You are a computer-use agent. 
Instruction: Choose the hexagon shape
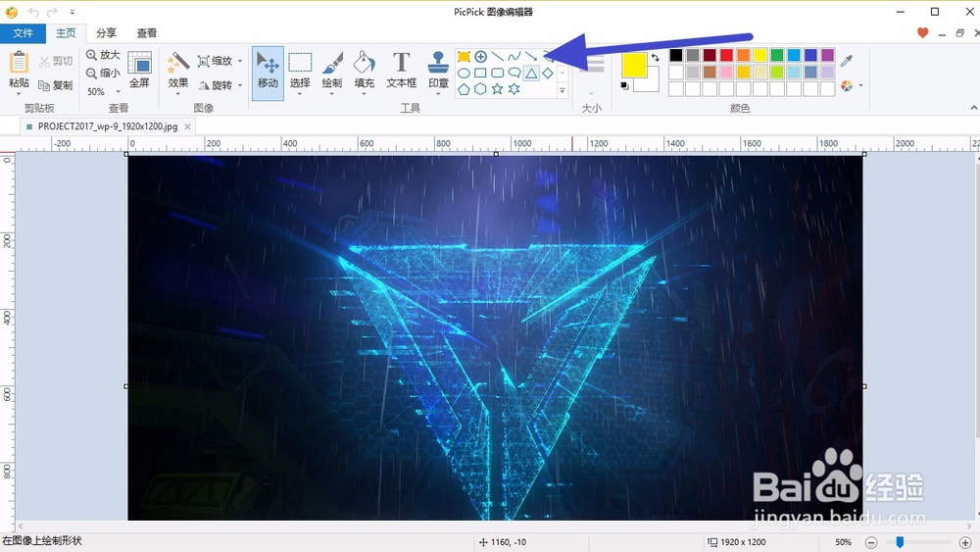tap(480, 89)
